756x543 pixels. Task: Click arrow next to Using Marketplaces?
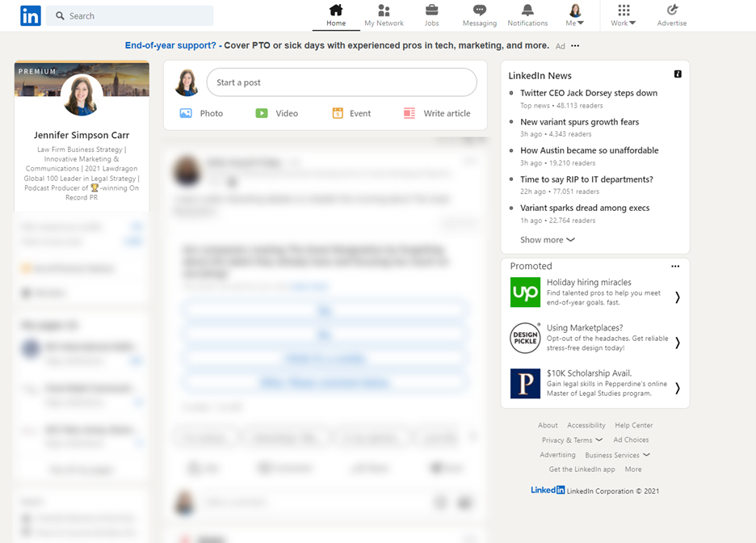[x=678, y=343]
